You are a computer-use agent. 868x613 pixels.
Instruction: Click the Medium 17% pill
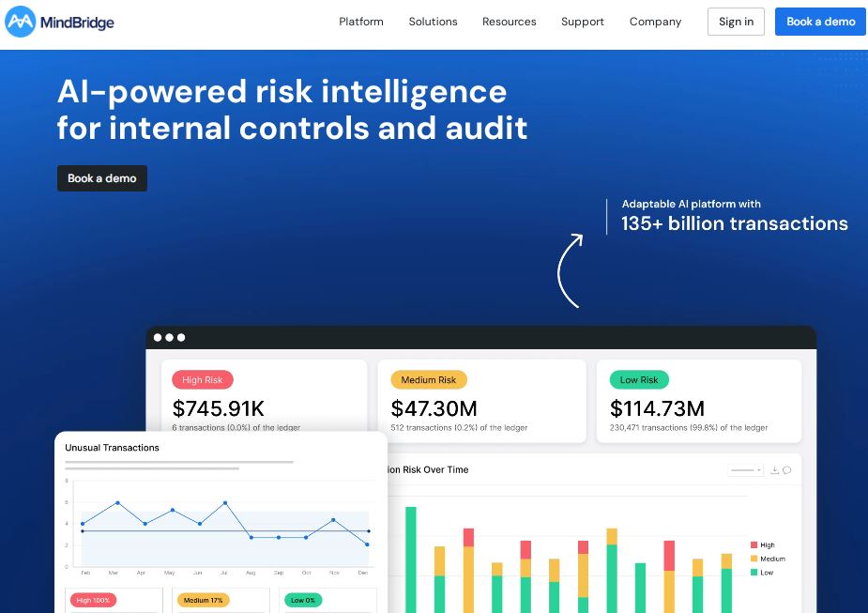tap(203, 600)
